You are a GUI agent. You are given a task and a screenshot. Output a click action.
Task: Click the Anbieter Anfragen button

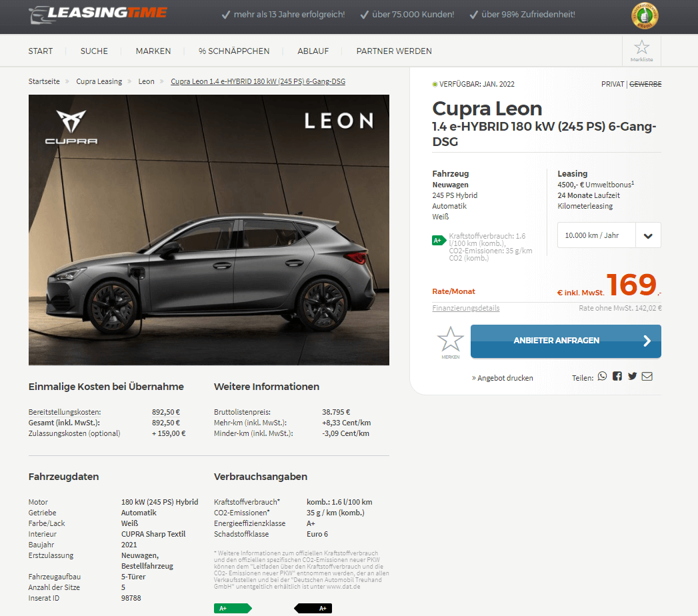coord(566,341)
